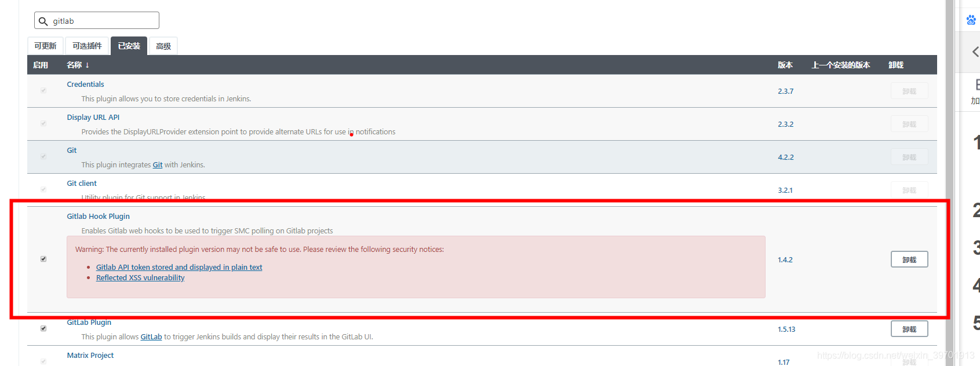Viewport: 980px width, 366px height.
Task: Click version 2.3.7 of Credentials
Action: tap(785, 91)
